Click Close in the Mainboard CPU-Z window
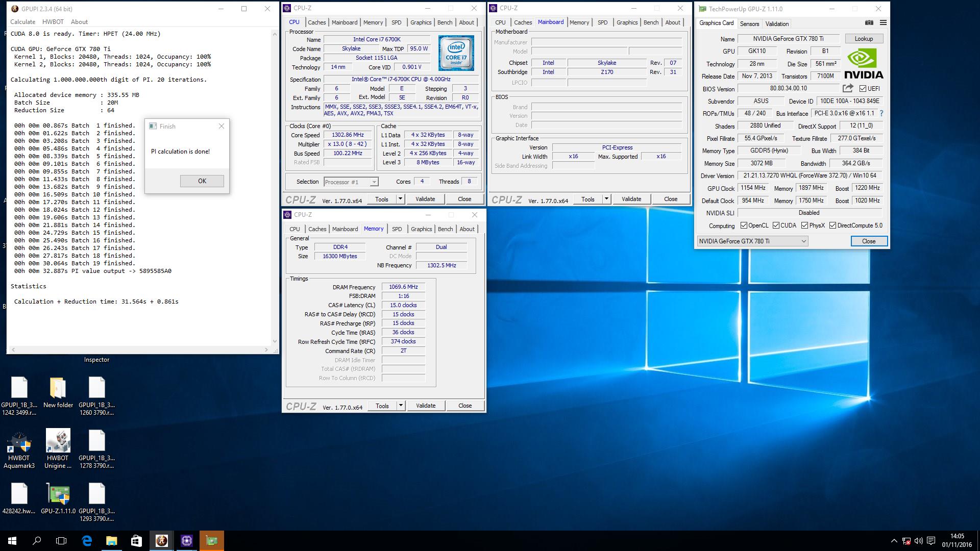 coord(671,199)
